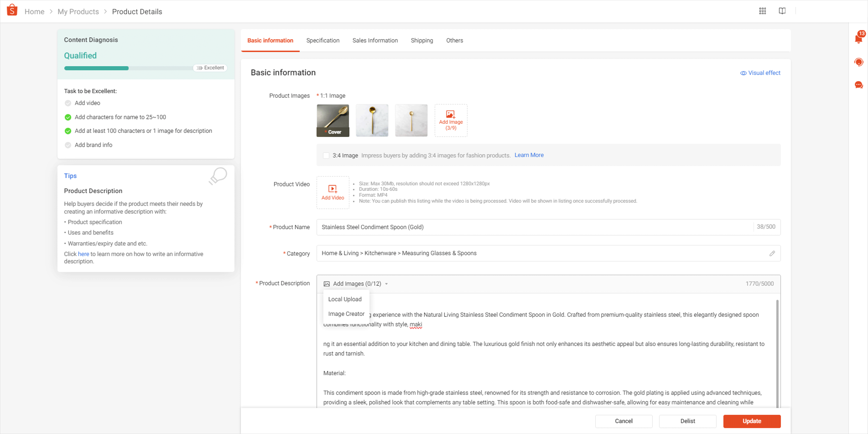
Task: Click the notification bell showing 13 alerts
Action: tap(859, 38)
